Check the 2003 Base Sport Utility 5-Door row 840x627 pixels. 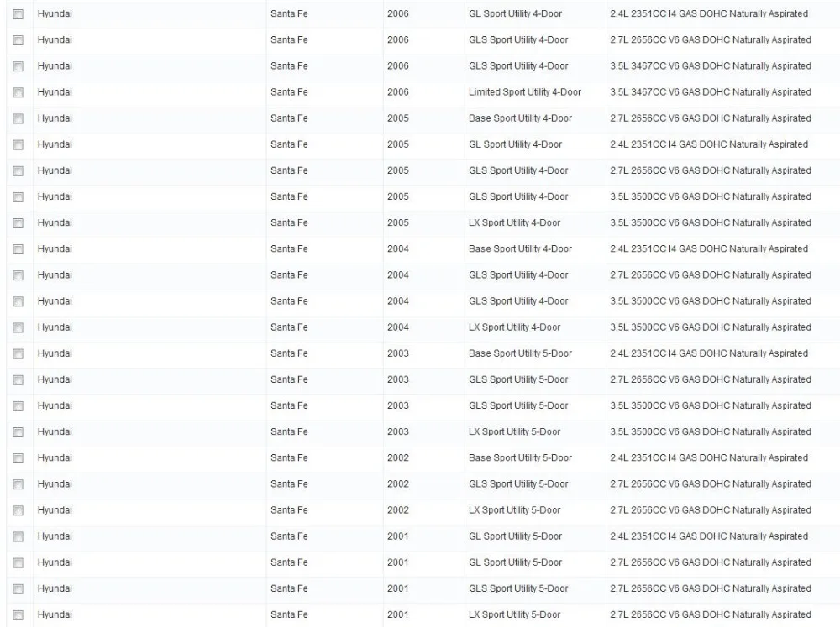pos(18,354)
